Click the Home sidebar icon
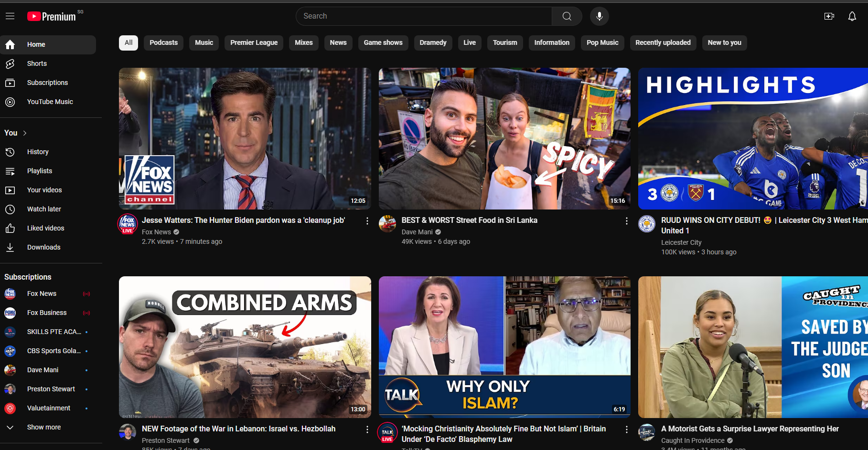 coord(10,44)
